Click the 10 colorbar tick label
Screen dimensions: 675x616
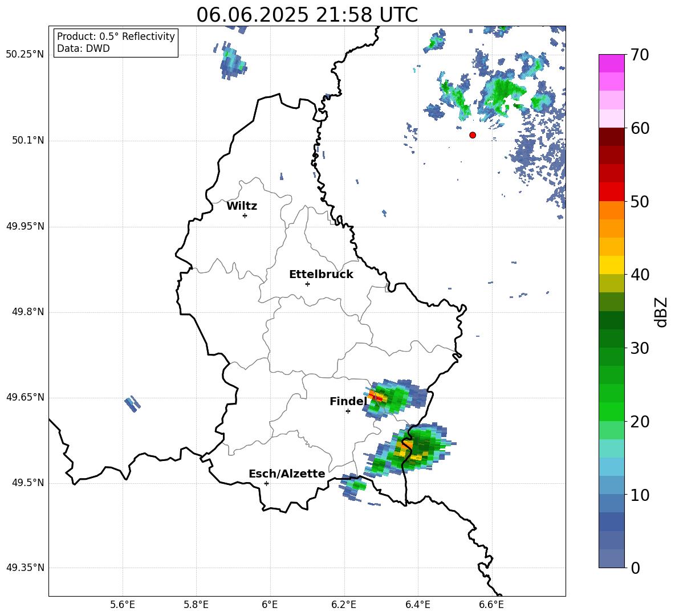coord(640,495)
